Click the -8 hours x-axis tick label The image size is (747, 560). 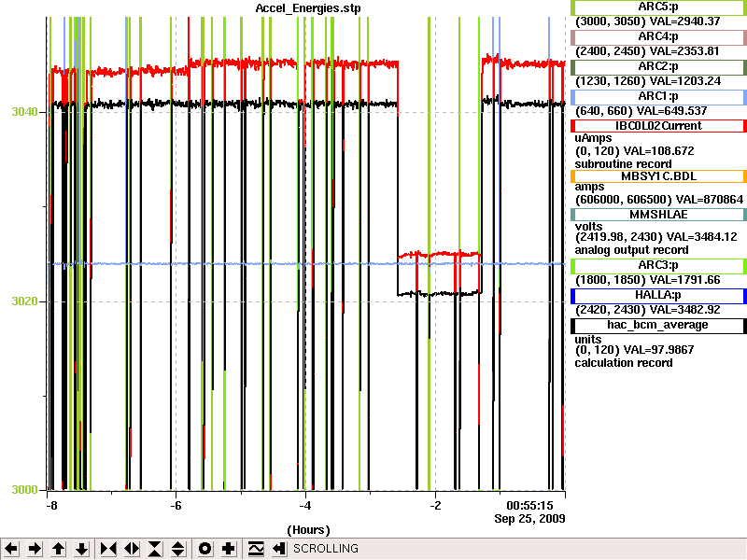pos(51,506)
